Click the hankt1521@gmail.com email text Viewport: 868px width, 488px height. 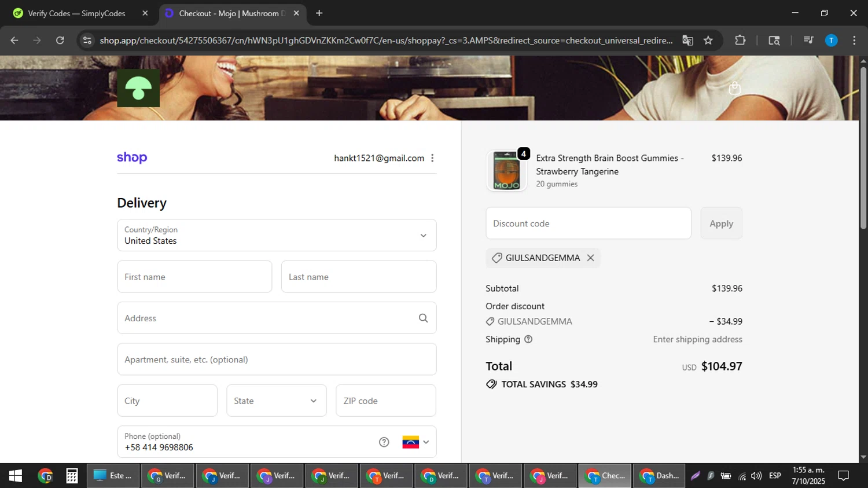point(379,158)
